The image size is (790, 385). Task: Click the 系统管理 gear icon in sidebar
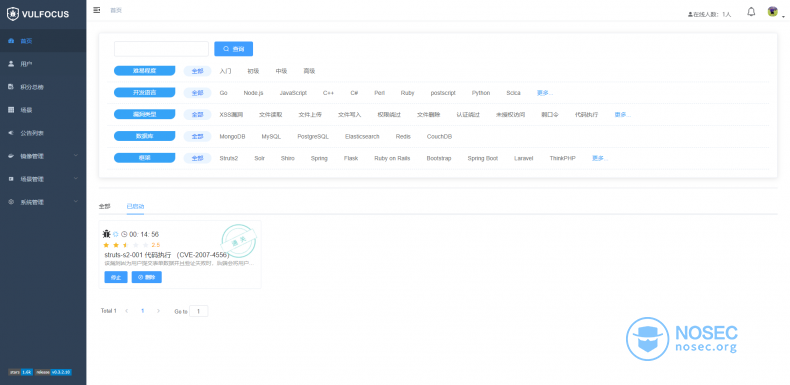tap(11, 202)
